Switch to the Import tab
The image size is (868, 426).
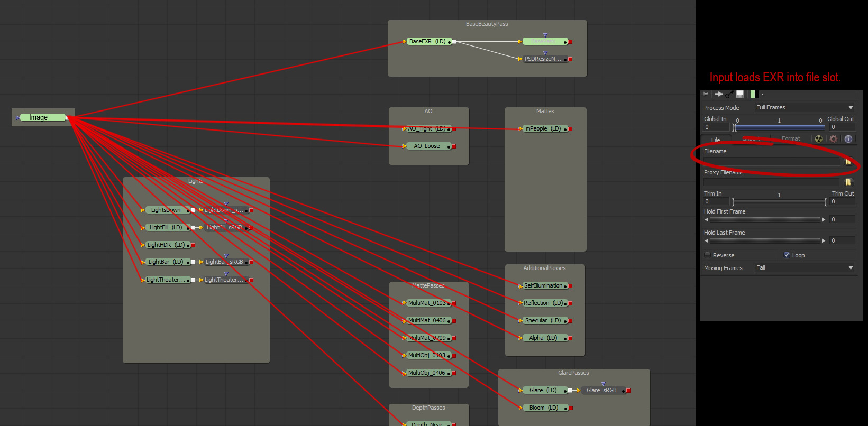coord(752,139)
